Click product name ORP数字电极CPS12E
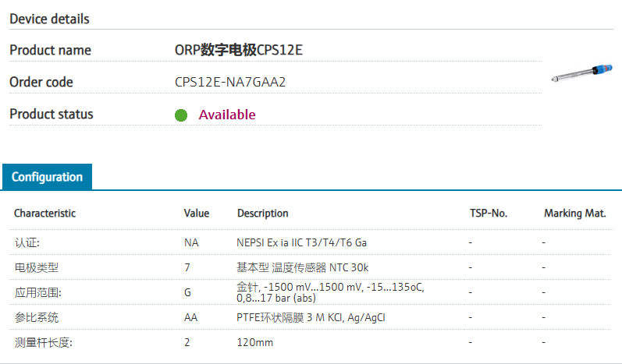The height and width of the screenshot is (364, 622). [238, 50]
